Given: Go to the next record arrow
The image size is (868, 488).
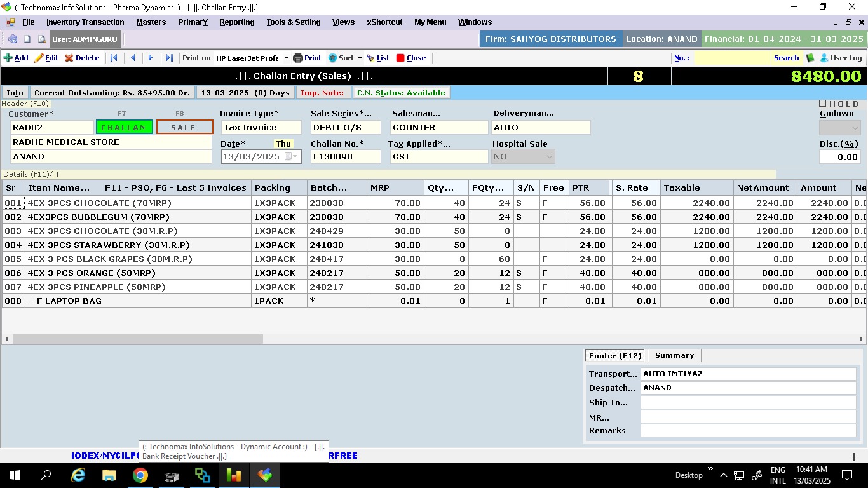Looking at the screenshot, I should [151, 58].
